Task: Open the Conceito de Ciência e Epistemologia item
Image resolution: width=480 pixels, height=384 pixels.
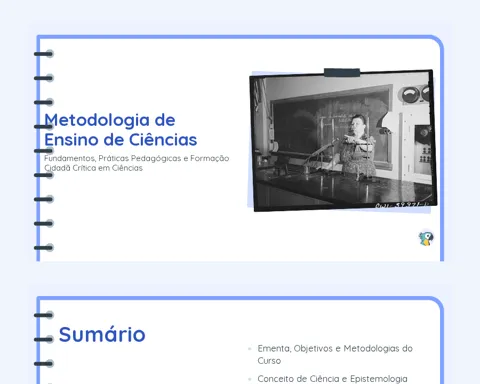Action: (332, 379)
